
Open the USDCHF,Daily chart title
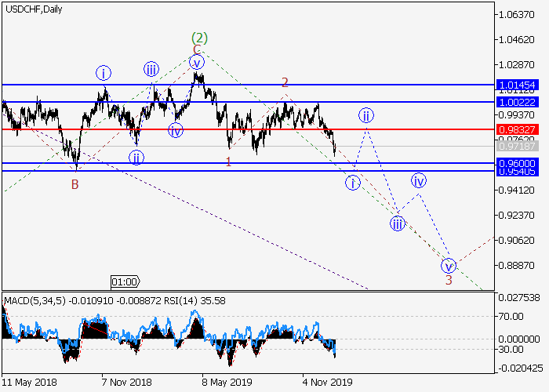point(34,9)
